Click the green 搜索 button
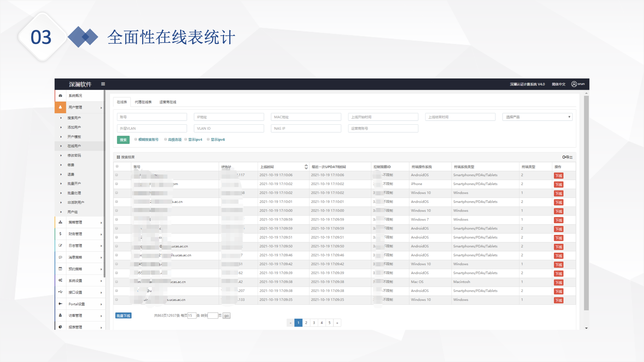The height and width of the screenshot is (362, 644). point(123,140)
